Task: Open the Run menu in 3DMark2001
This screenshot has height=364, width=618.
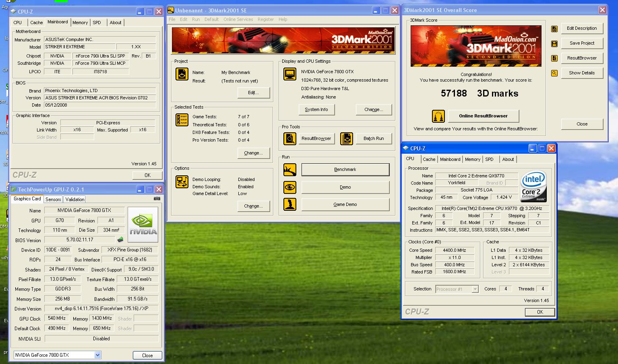Action: point(196,19)
